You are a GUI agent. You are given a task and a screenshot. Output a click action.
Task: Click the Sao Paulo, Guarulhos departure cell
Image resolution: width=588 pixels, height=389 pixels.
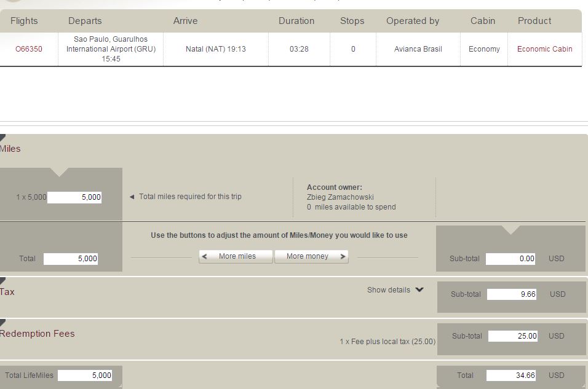tap(111, 49)
